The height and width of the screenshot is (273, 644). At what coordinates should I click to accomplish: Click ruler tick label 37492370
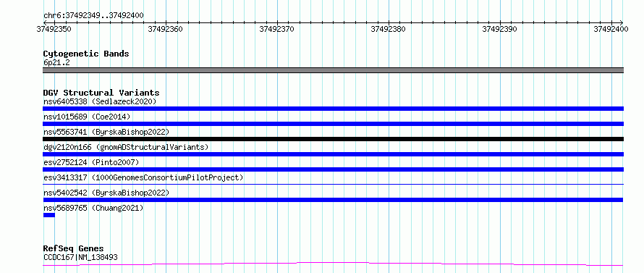point(277,29)
